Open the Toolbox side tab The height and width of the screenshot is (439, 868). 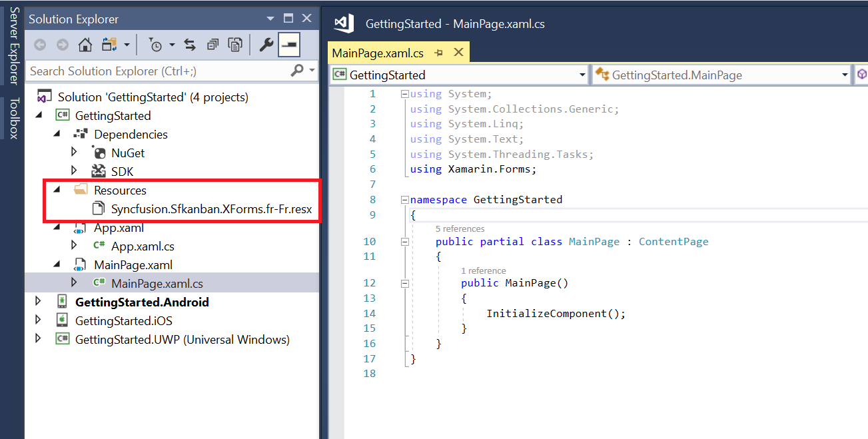pyautogui.click(x=13, y=118)
